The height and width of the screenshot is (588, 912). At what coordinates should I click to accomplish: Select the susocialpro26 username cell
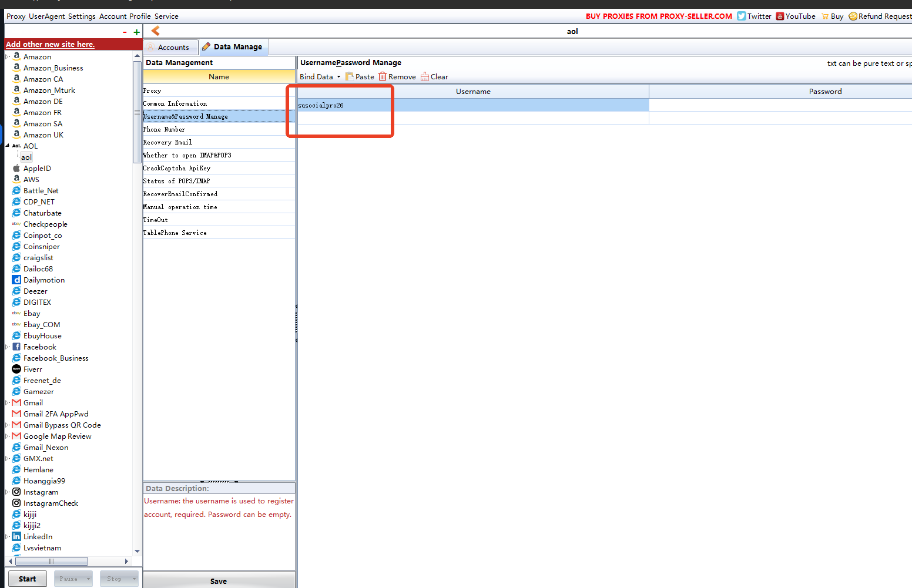point(473,105)
